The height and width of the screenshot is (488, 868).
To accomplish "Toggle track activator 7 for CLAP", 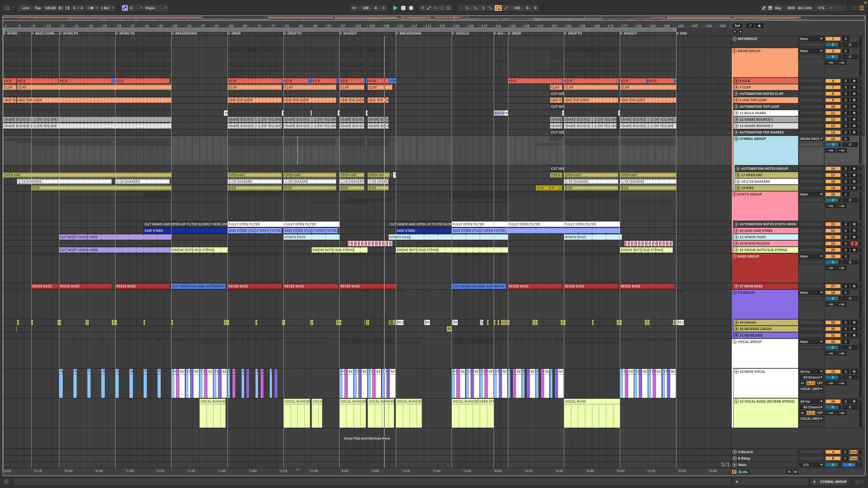I will pos(833,87).
